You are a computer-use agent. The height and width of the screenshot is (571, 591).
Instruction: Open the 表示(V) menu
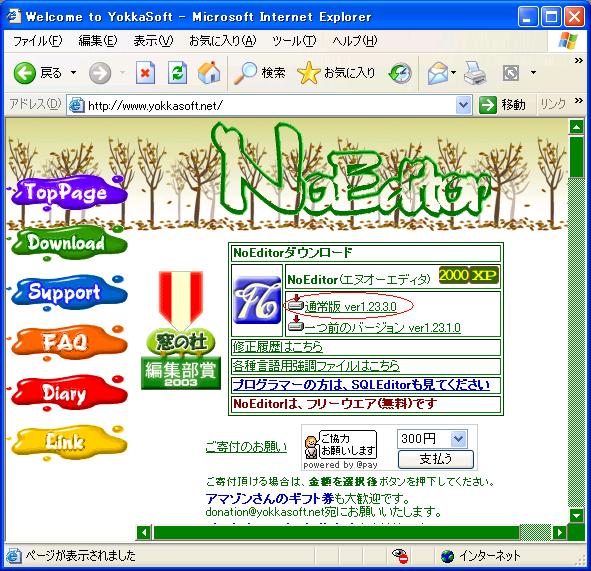[x=153, y=40]
